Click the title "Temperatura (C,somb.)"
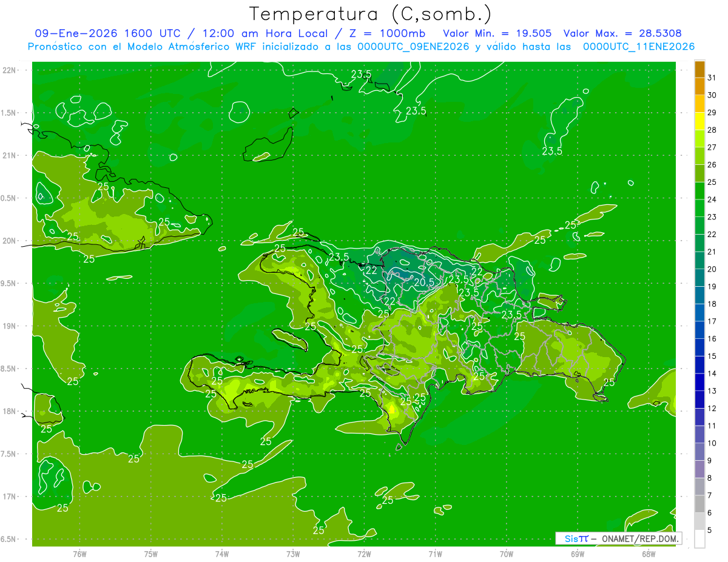Viewport: 728px width, 562px height. click(x=370, y=14)
